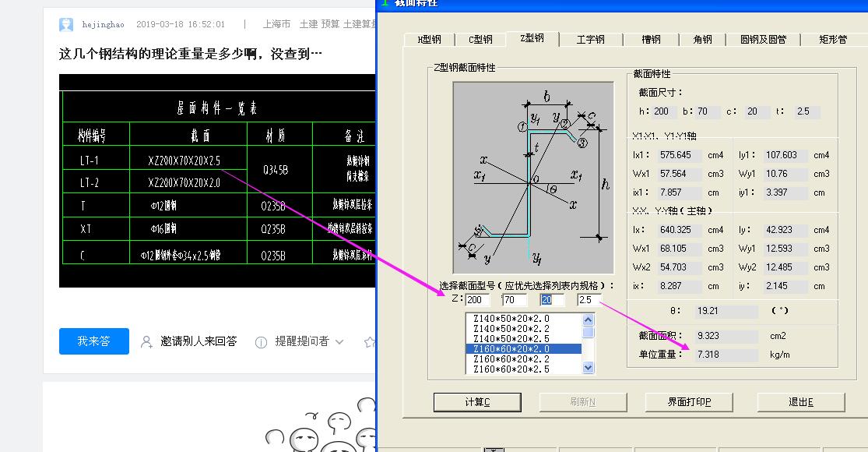Switch to the H型钢 tab

[x=429, y=39]
